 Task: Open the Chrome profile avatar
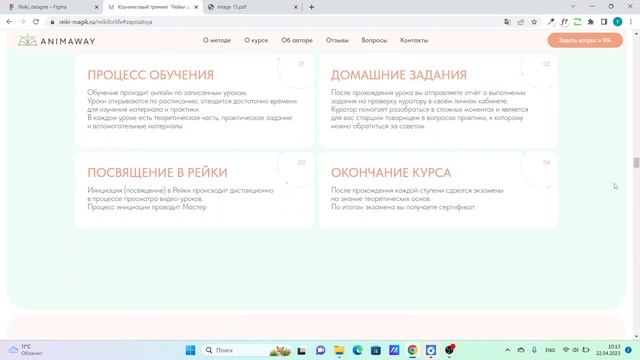pyautogui.click(x=618, y=22)
